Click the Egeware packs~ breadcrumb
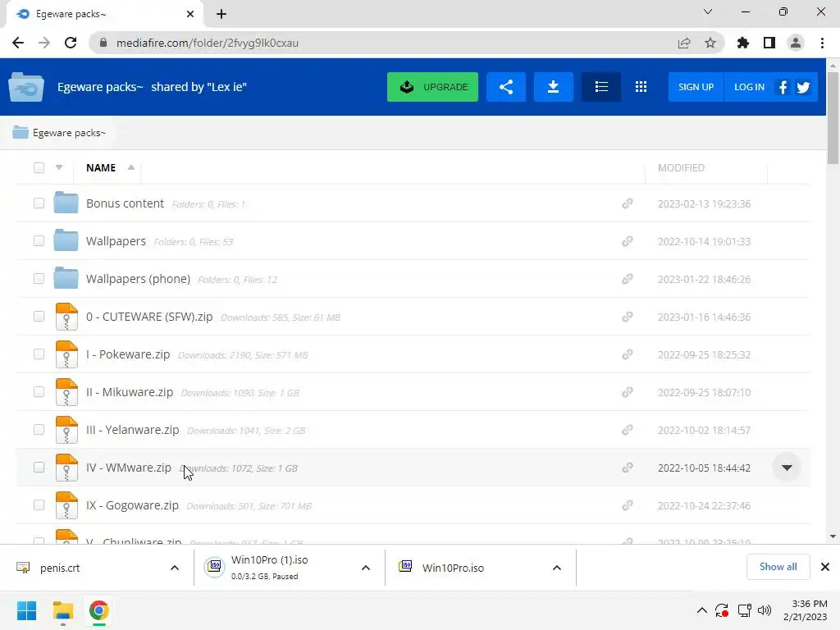 pyautogui.click(x=69, y=133)
